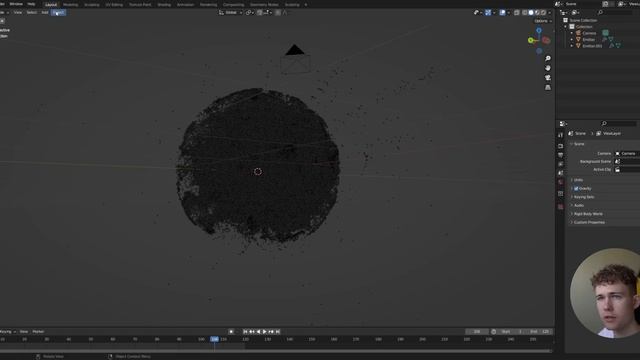Switch to the Modeling workspace tab
Viewport: 640px width, 360px height.
click(x=71, y=5)
